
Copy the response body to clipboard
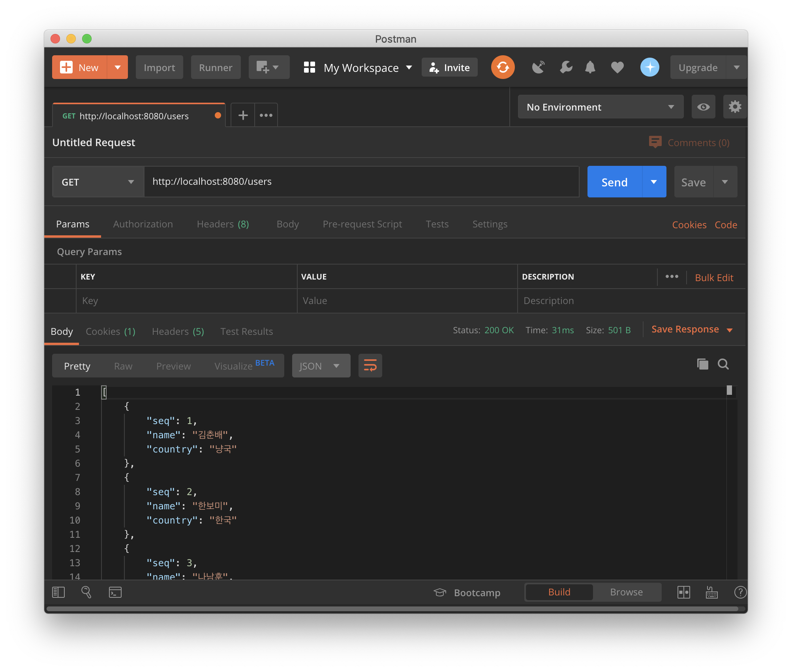pyautogui.click(x=702, y=364)
